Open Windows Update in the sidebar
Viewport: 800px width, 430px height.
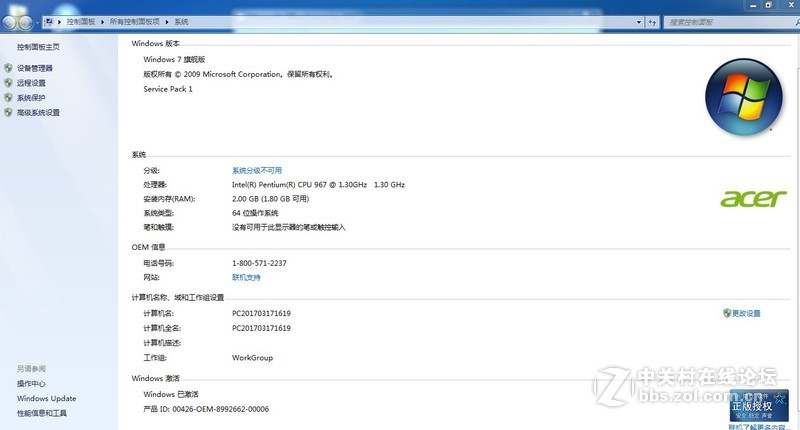(x=46, y=398)
